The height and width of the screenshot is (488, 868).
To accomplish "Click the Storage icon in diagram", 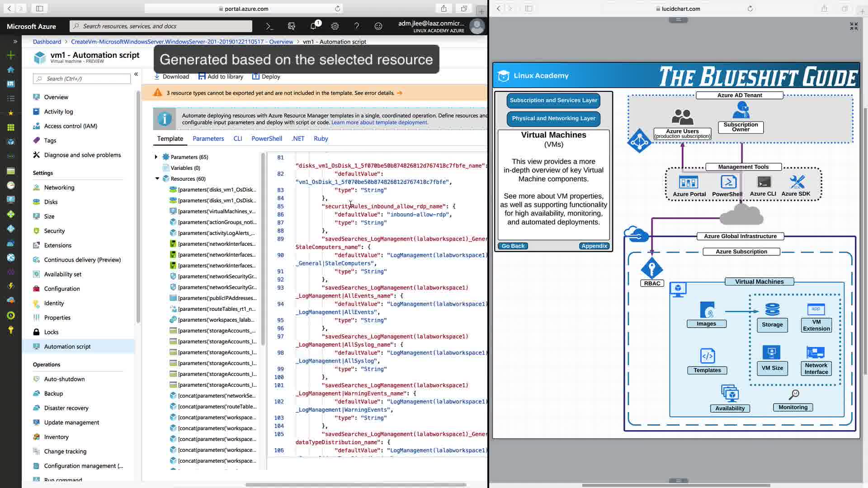I will point(772,310).
